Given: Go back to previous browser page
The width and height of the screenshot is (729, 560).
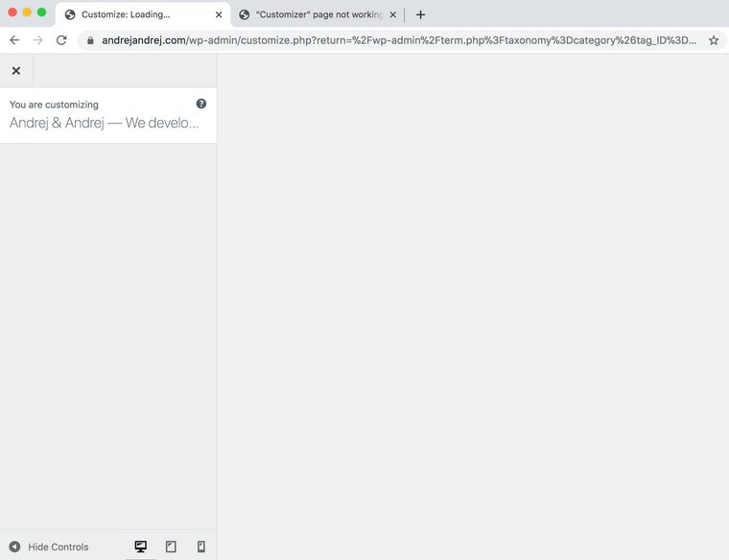Looking at the screenshot, I should [14, 40].
